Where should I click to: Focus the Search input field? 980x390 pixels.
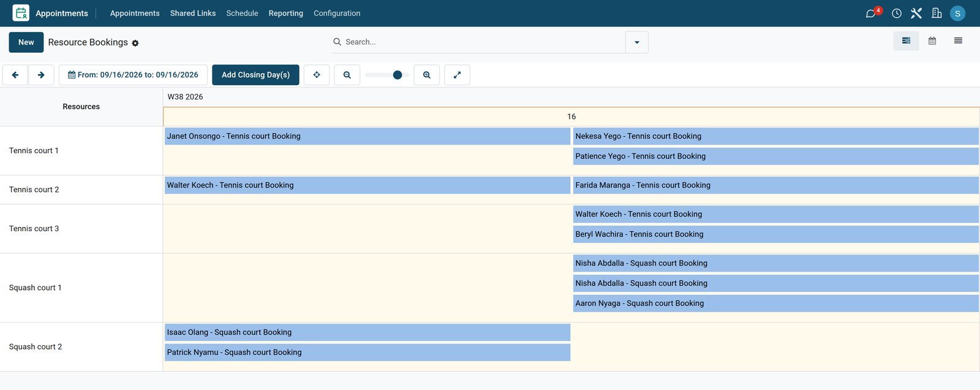[x=484, y=42]
